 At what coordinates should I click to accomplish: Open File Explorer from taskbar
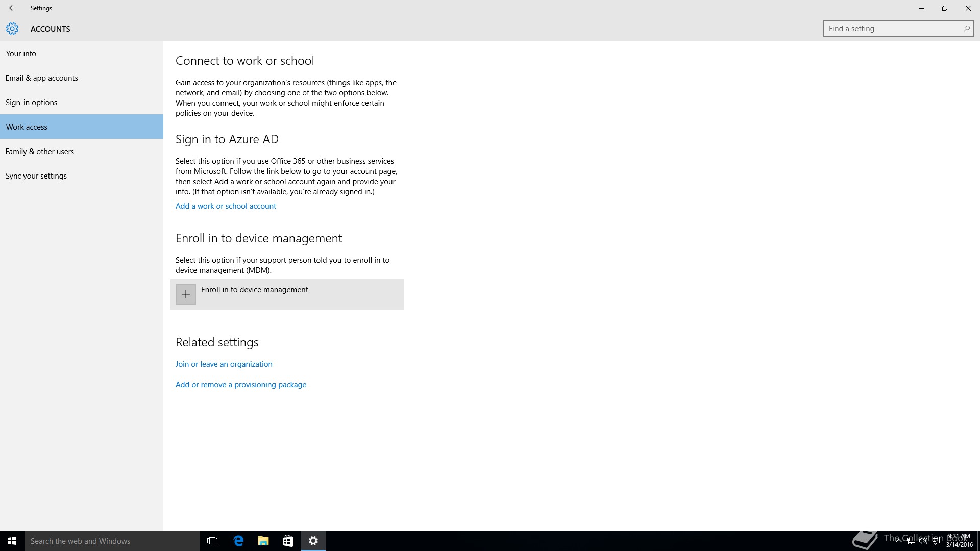pyautogui.click(x=263, y=541)
